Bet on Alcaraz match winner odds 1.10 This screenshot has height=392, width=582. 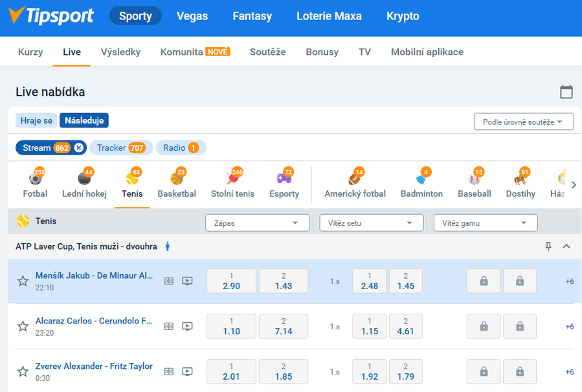click(x=231, y=327)
